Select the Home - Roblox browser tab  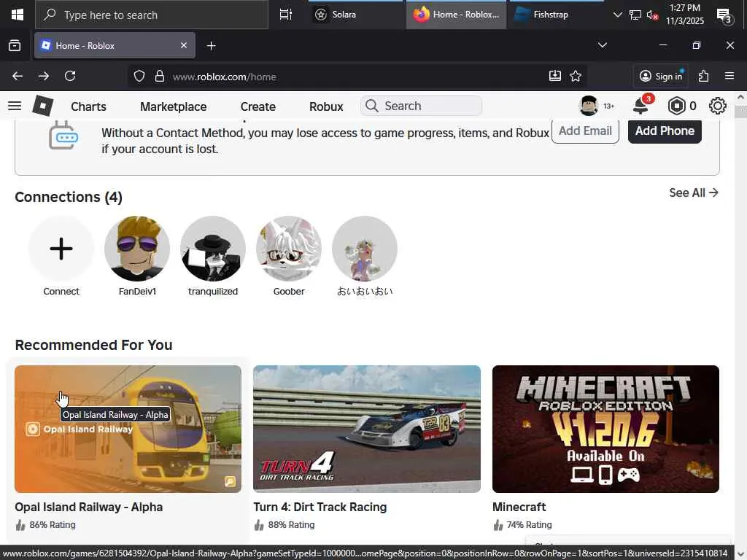click(x=115, y=46)
